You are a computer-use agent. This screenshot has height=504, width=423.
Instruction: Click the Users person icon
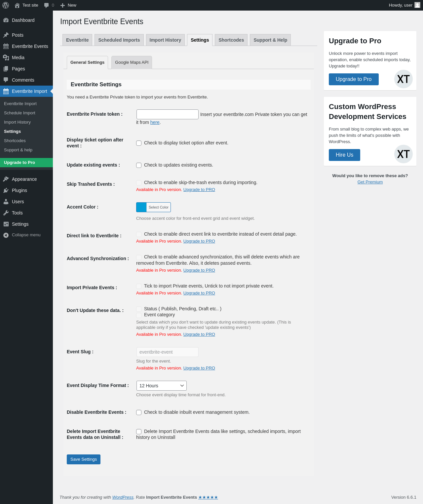coord(6,202)
